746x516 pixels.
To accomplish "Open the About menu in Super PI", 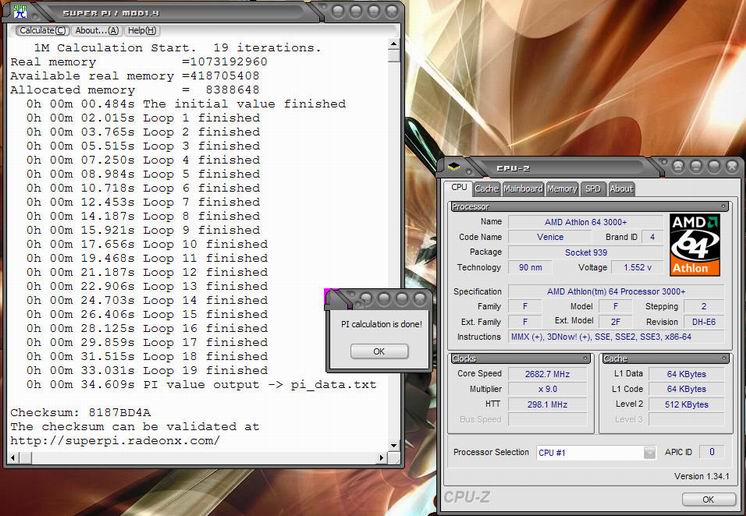I will click(97, 30).
